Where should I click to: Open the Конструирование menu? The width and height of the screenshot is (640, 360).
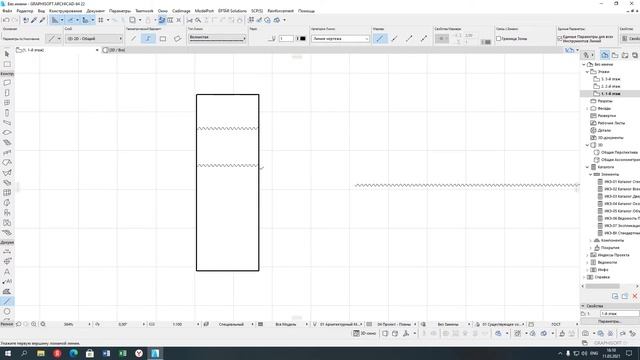pyautogui.click(x=65, y=11)
